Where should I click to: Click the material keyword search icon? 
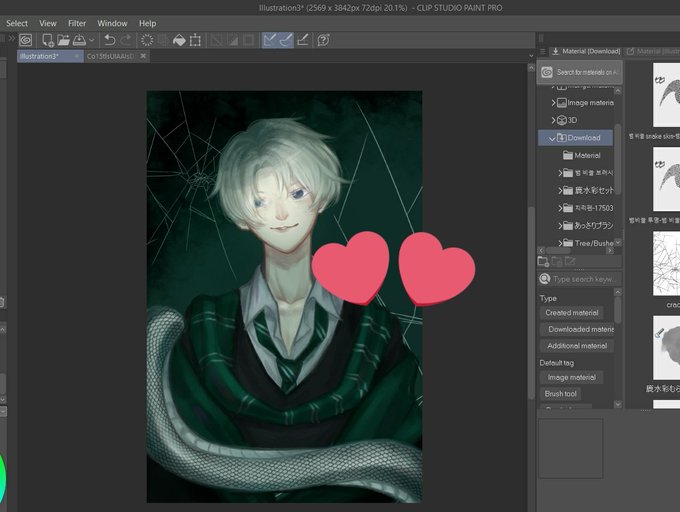click(545, 279)
